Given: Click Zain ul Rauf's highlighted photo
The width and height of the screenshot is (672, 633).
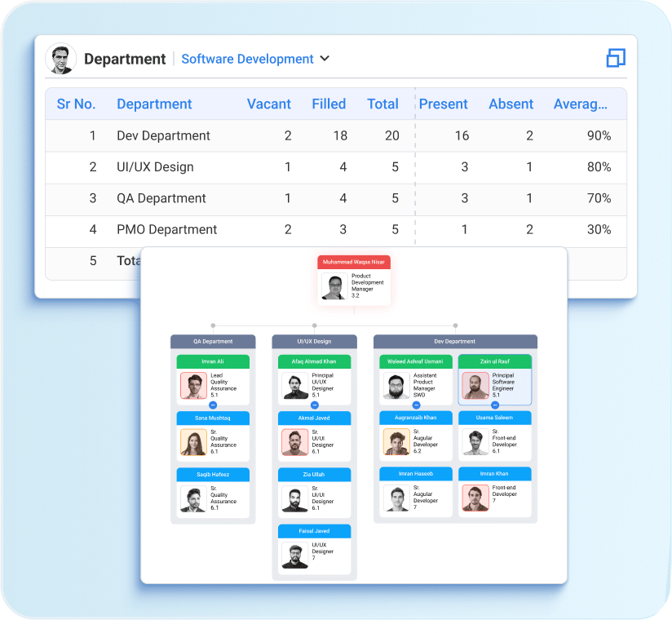Looking at the screenshot, I should click(x=476, y=384).
